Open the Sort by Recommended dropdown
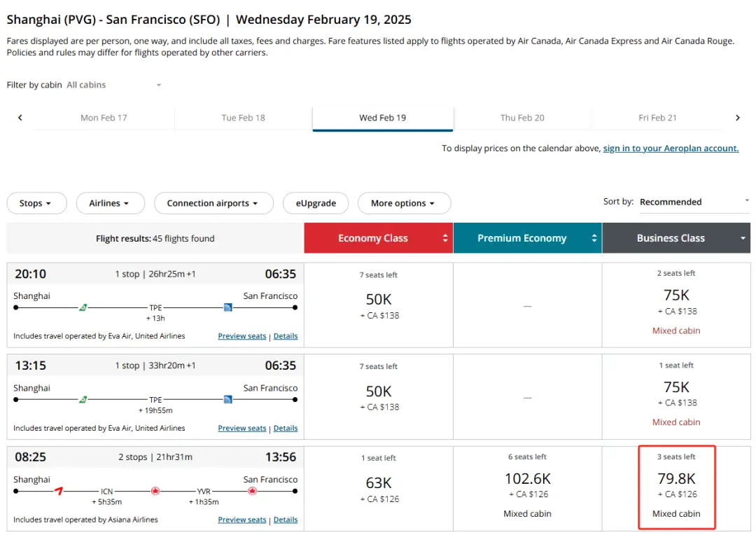The image size is (756, 535). coord(694,202)
